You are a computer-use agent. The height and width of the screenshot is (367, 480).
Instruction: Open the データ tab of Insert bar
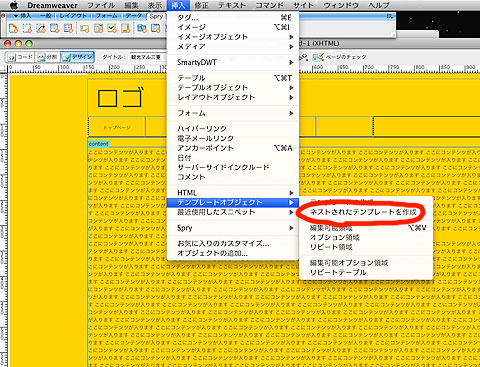click(133, 16)
